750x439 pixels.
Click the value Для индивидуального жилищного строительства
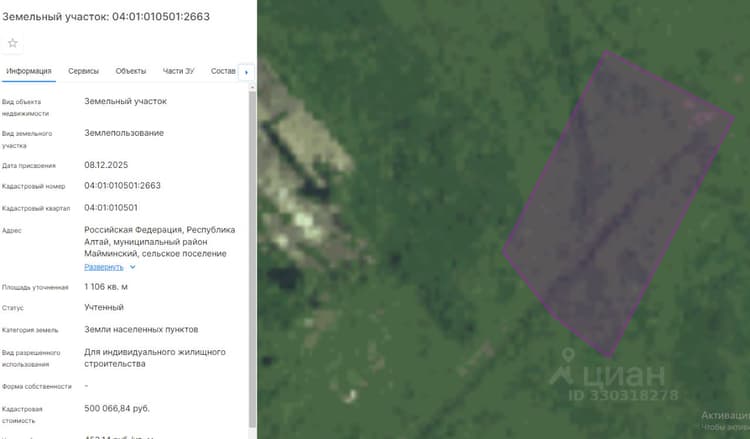155,358
